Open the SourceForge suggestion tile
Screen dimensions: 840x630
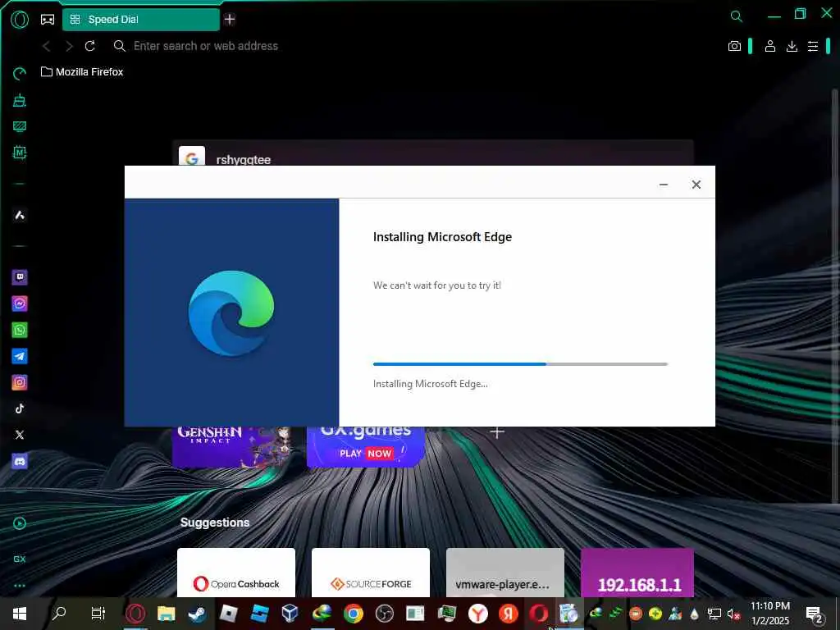[x=371, y=572]
